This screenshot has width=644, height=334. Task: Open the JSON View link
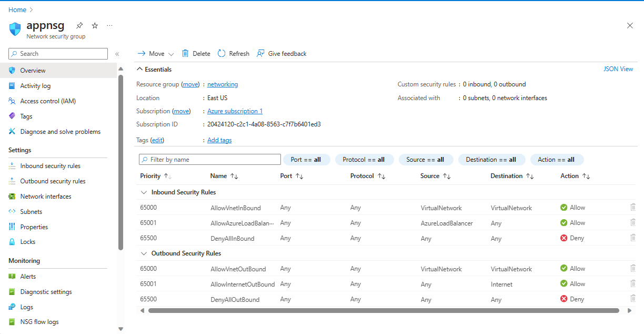(x=618, y=69)
